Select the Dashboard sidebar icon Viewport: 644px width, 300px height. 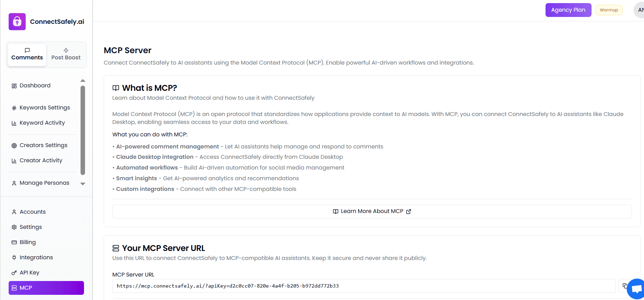click(14, 85)
